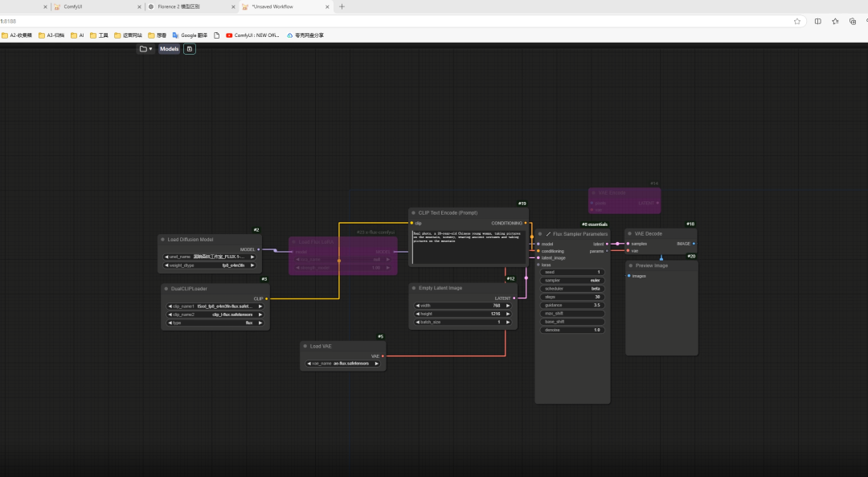
Task: Click the Models button in the toolbar
Action: click(169, 49)
